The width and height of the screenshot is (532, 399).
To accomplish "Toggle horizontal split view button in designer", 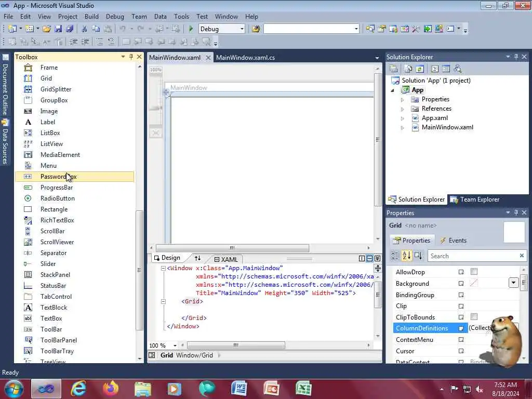I will (x=369, y=259).
